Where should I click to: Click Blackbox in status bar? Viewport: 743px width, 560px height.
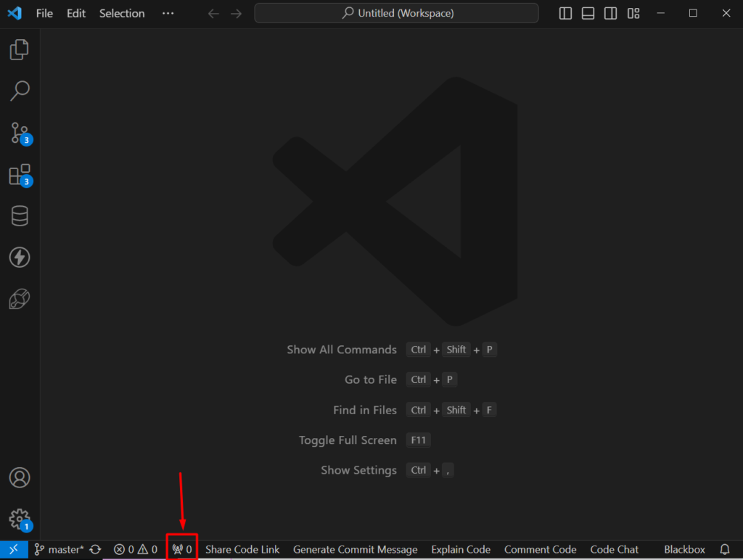pos(684,550)
